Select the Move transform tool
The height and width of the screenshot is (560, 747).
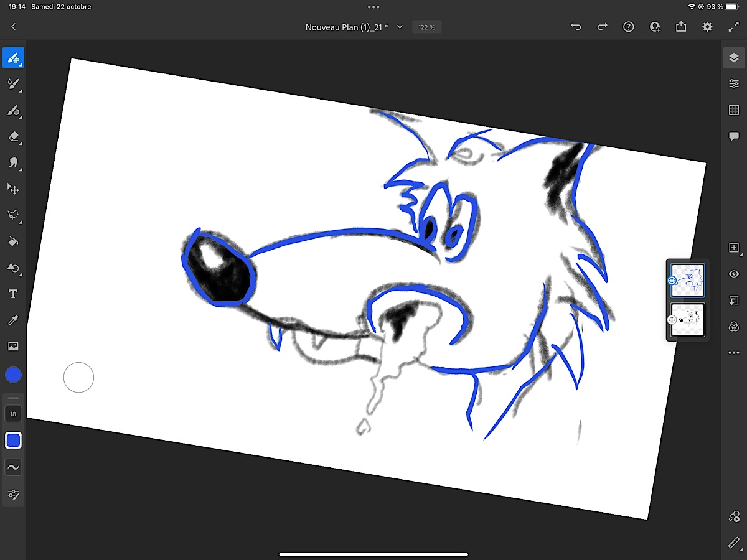(13, 189)
